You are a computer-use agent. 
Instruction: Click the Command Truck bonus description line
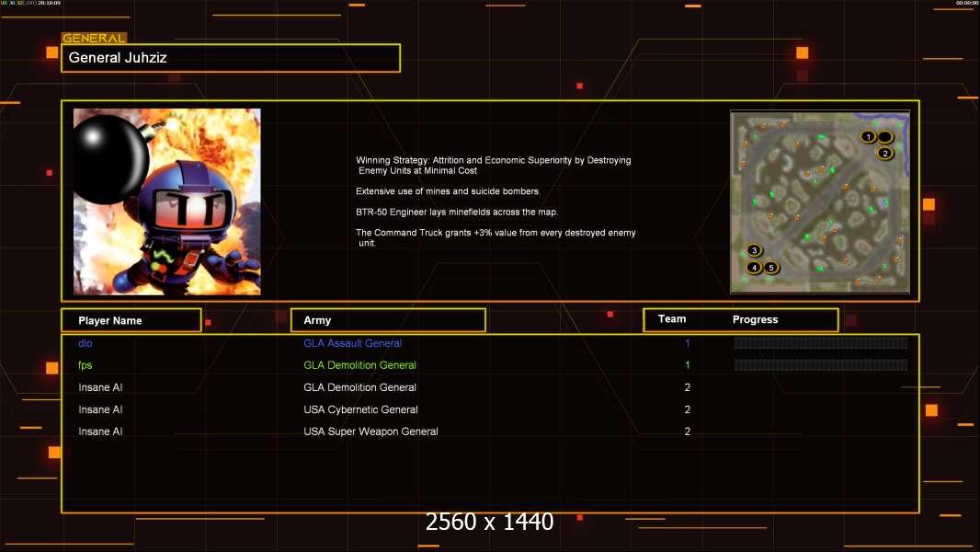pos(496,237)
